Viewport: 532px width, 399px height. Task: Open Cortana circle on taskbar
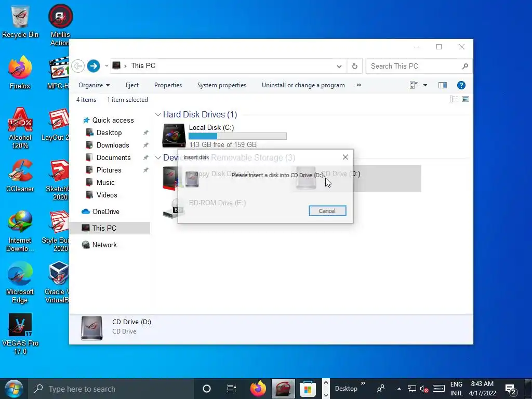[207, 389]
